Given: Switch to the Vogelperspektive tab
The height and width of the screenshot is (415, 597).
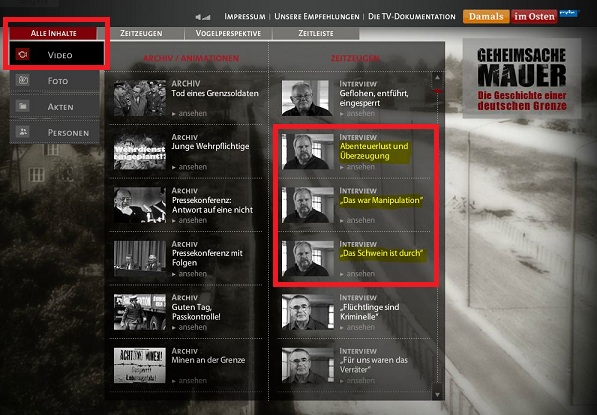Looking at the screenshot, I should pos(228,33).
